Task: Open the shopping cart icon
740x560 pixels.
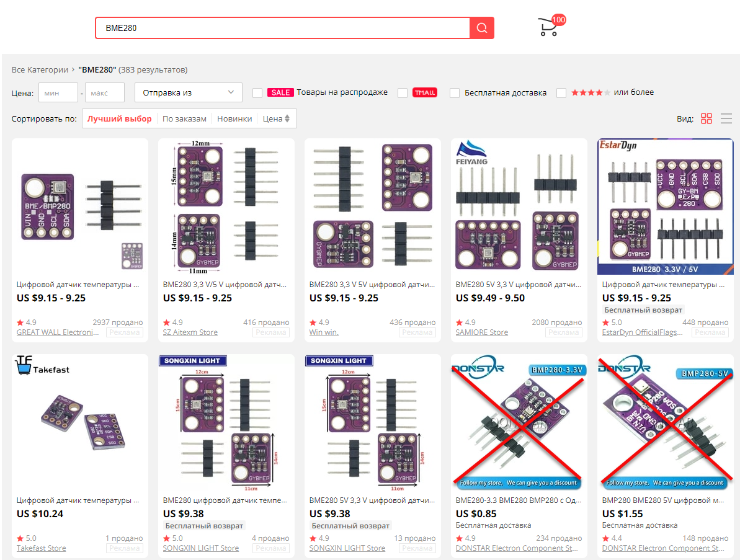Action: click(x=548, y=27)
